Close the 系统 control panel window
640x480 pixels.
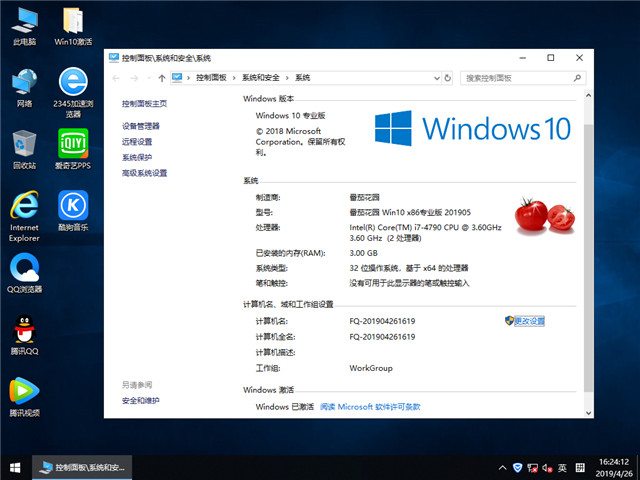click(x=579, y=58)
